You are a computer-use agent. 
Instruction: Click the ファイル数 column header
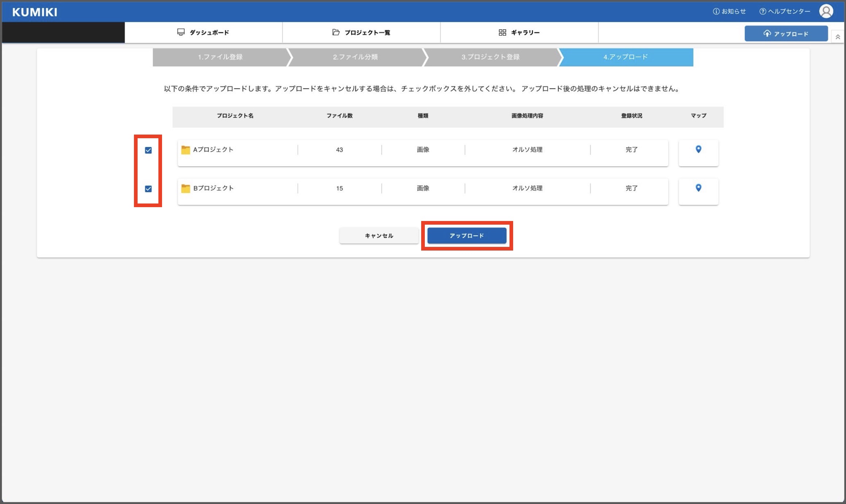(x=339, y=116)
